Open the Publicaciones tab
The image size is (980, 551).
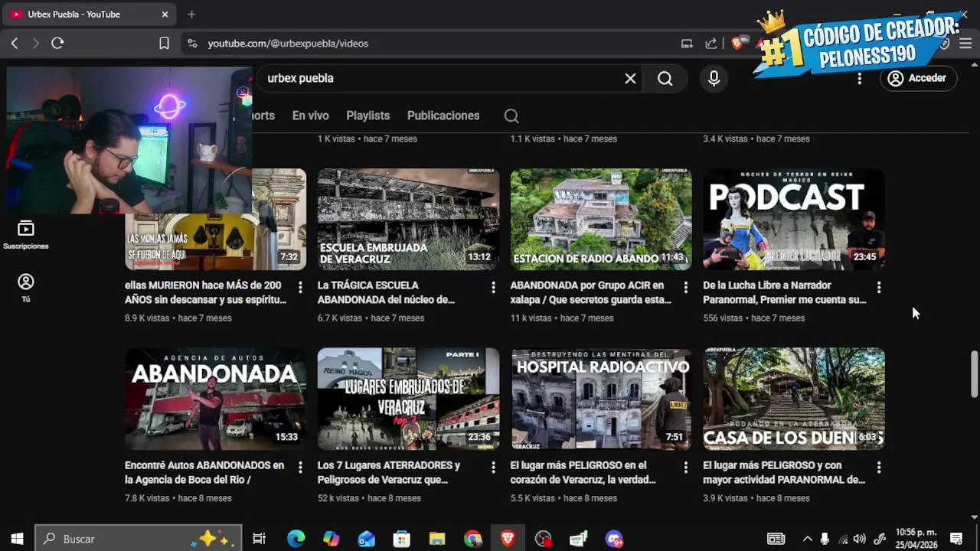point(443,116)
